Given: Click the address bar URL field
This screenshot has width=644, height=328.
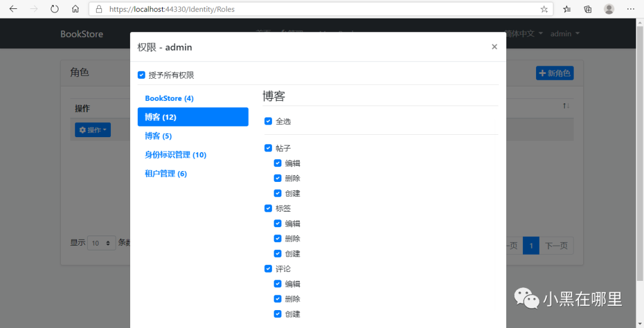Looking at the screenshot, I should (320, 9).
